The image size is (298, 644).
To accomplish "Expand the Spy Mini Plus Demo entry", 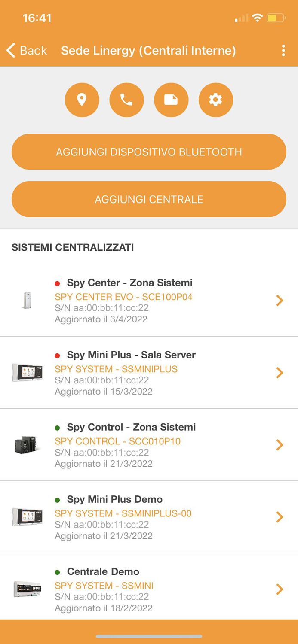I will coord(280,517).
